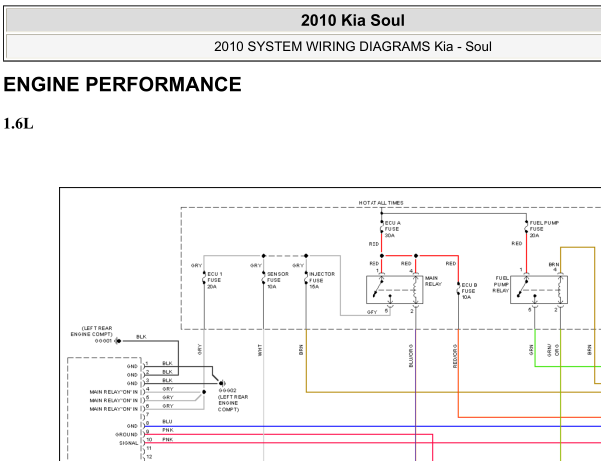
Task: Click "MAIN RELAY 'ON' IN" at pin 4
Action: point(113,392)
